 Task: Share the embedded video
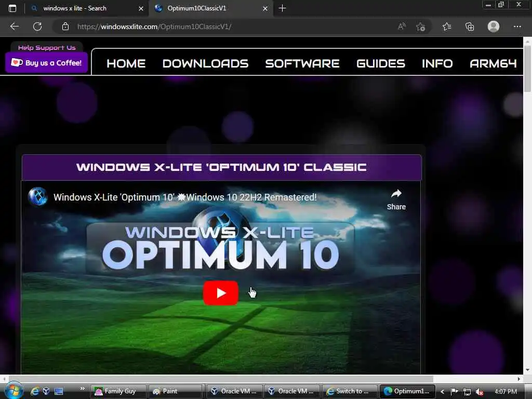[x=396, y=200]
